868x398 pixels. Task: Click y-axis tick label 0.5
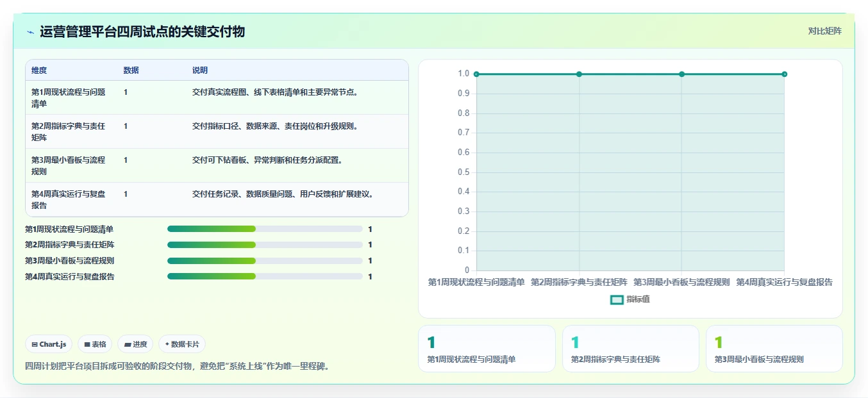463,172
